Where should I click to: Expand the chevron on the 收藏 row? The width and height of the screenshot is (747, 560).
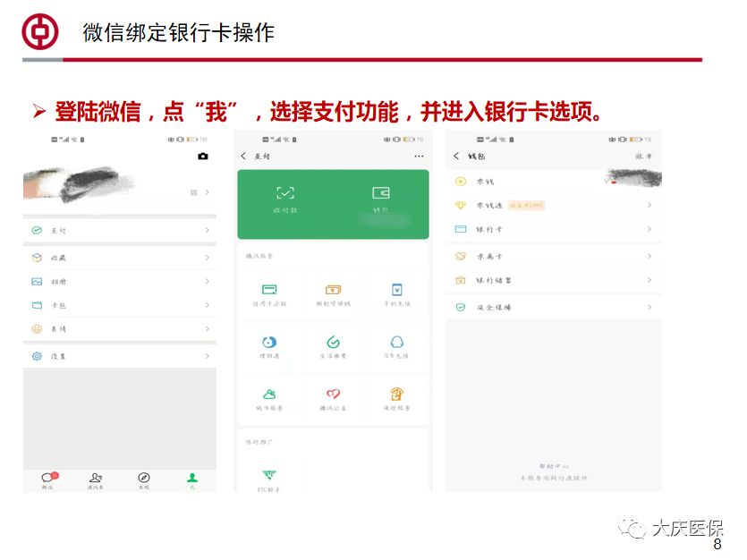[x=208, y=258]
